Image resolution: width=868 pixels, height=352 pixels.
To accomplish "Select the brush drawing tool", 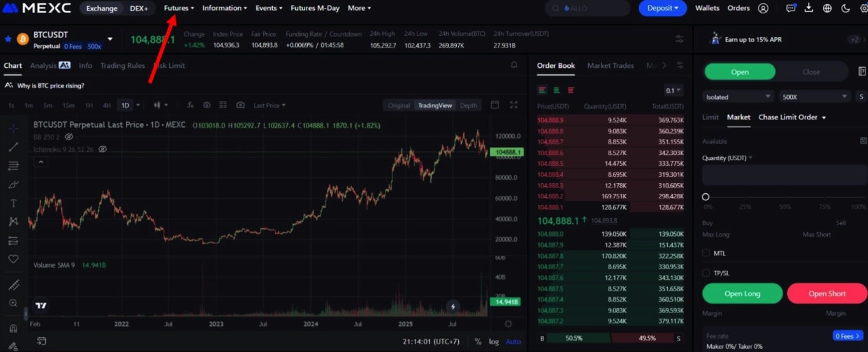I will tap(13, 184).
